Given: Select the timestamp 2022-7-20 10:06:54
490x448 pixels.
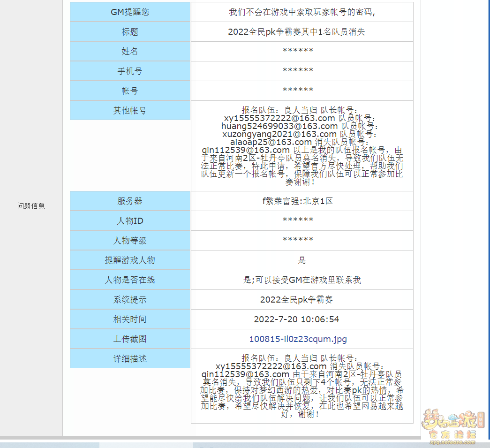Looking at the screenshot, I should tap(296, 319).
